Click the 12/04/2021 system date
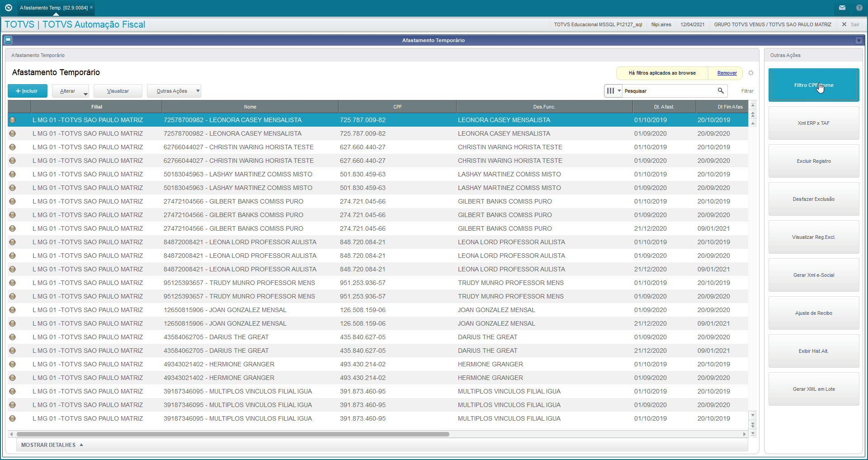868x460 pixels. (693, 24)
